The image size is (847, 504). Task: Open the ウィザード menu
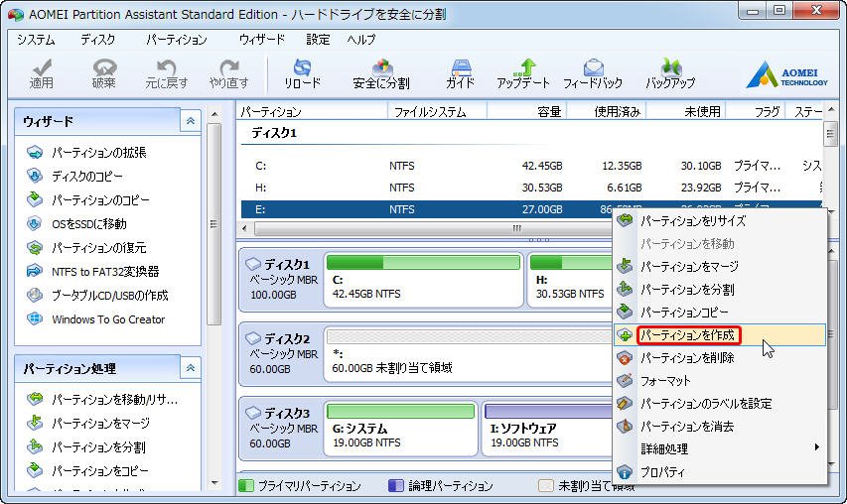pos(261,40)
